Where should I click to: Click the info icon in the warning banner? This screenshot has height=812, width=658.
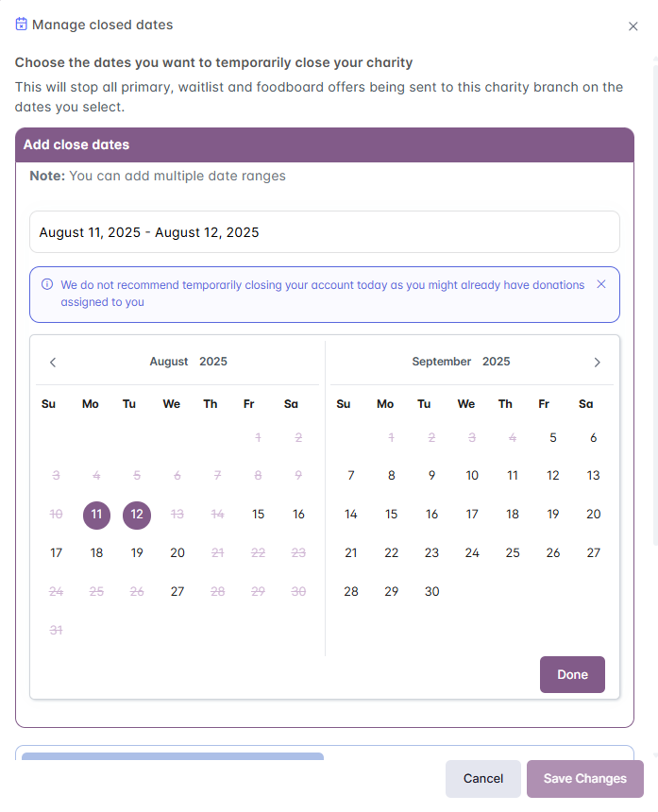47,284
